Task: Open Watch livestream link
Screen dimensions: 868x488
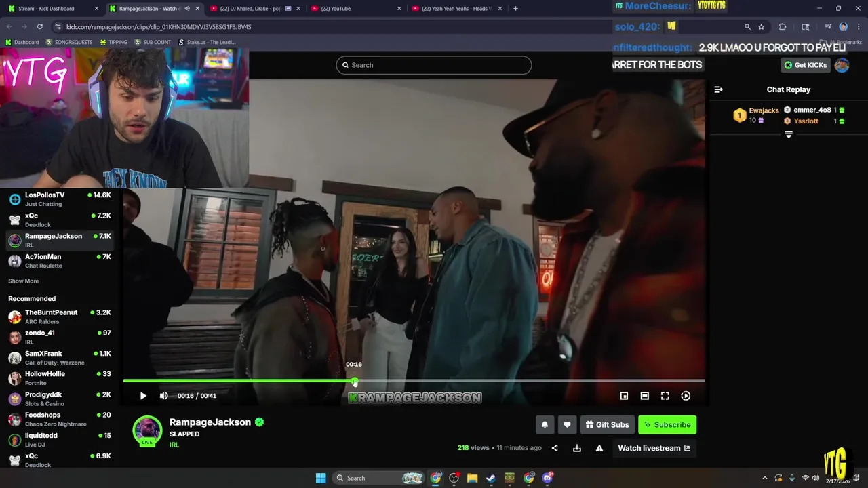Action: (x=654, y=448)
